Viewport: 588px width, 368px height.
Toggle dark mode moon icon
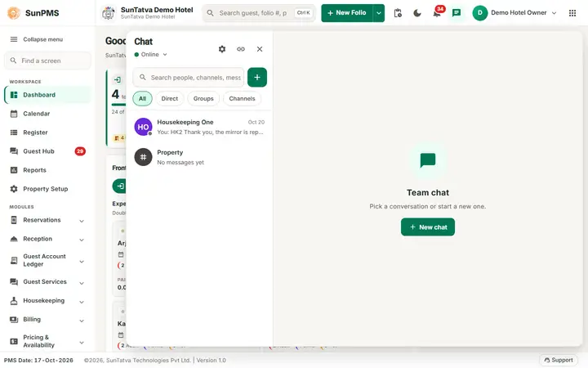tap(417, 13)
